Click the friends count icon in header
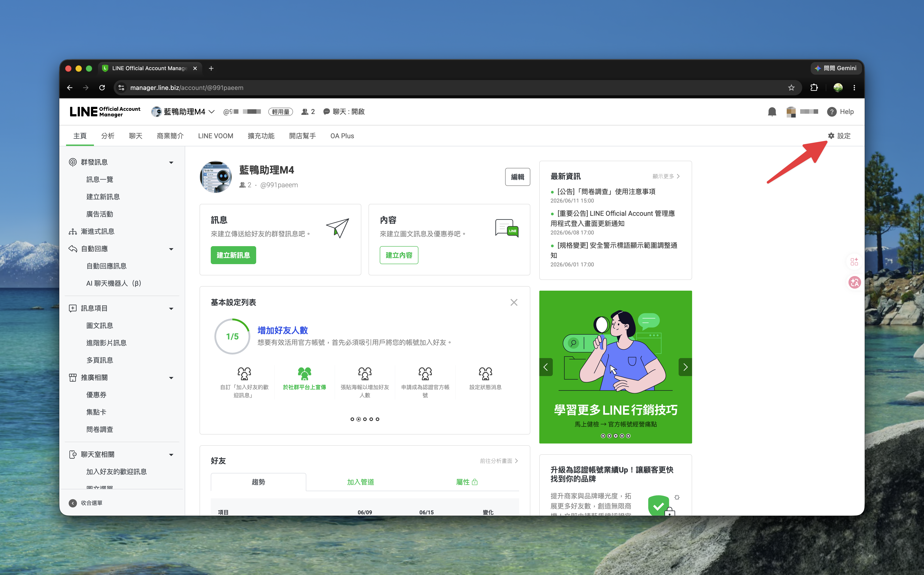Image resolution: width=924 pixels, height=575 pixels. coord(304,112)
